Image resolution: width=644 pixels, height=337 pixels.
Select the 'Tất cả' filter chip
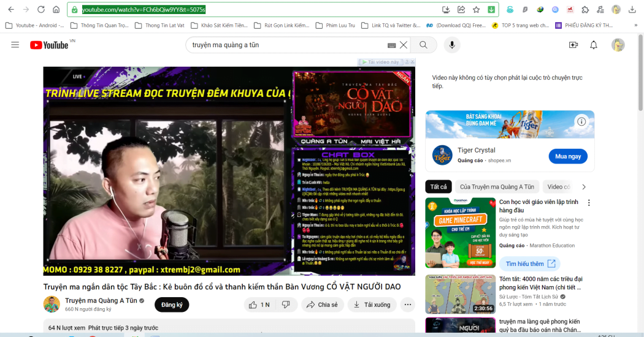tap(439, 187)
